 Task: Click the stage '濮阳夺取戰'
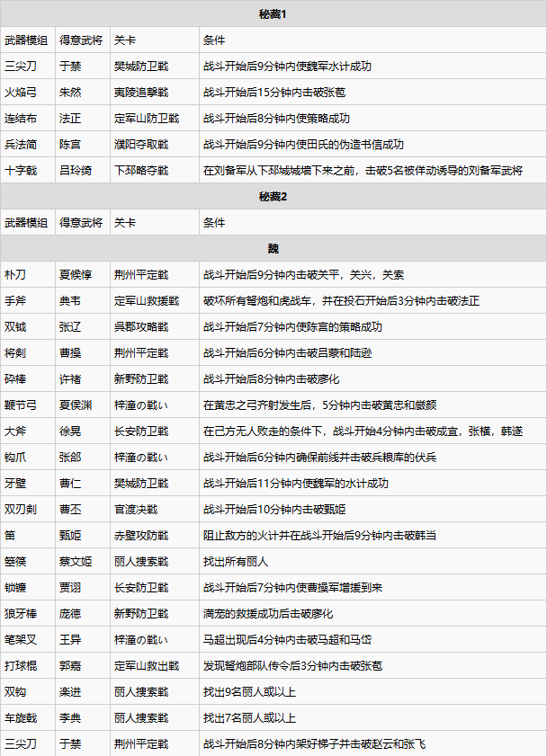(141, 144)
